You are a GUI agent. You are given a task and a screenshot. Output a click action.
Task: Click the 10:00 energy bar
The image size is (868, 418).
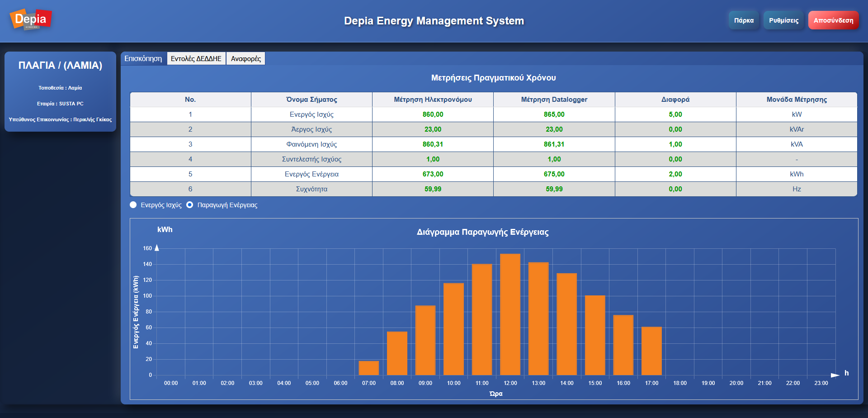pos(453,329)
